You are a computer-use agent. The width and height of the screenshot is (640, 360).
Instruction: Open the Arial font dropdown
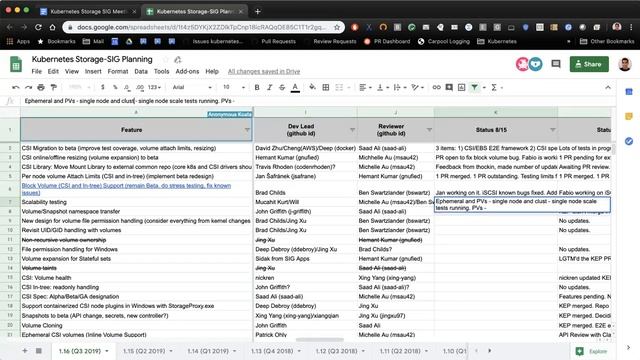pyautogui.click(x=192, y=87)
